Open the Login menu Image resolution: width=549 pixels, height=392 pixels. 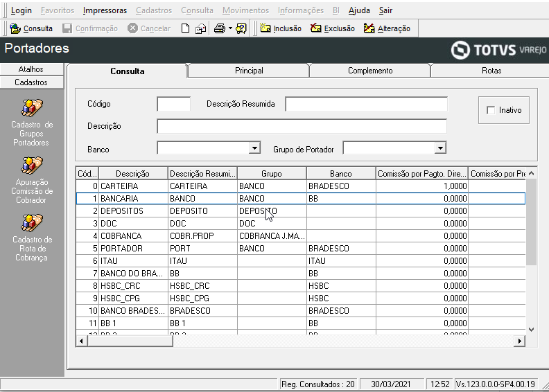pyautogui.click(x=21, y=10)
